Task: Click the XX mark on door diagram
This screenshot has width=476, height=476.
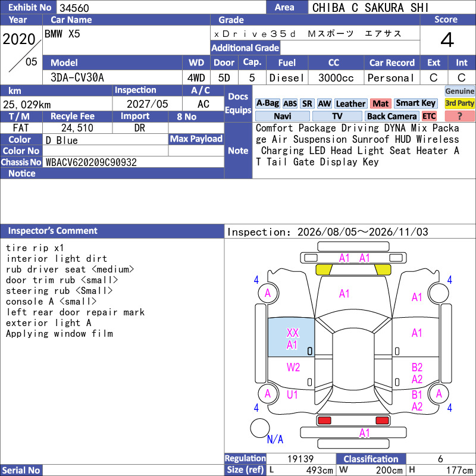Action: 293,333
